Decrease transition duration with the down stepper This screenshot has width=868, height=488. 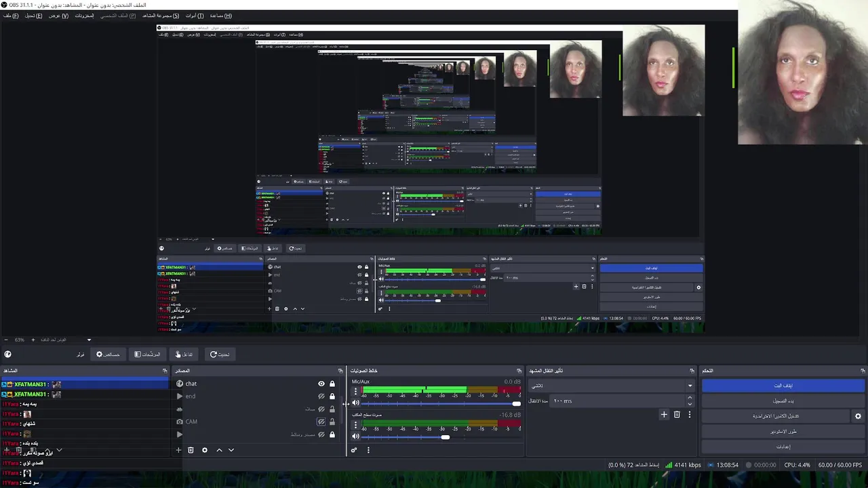(x=690, y=404)
